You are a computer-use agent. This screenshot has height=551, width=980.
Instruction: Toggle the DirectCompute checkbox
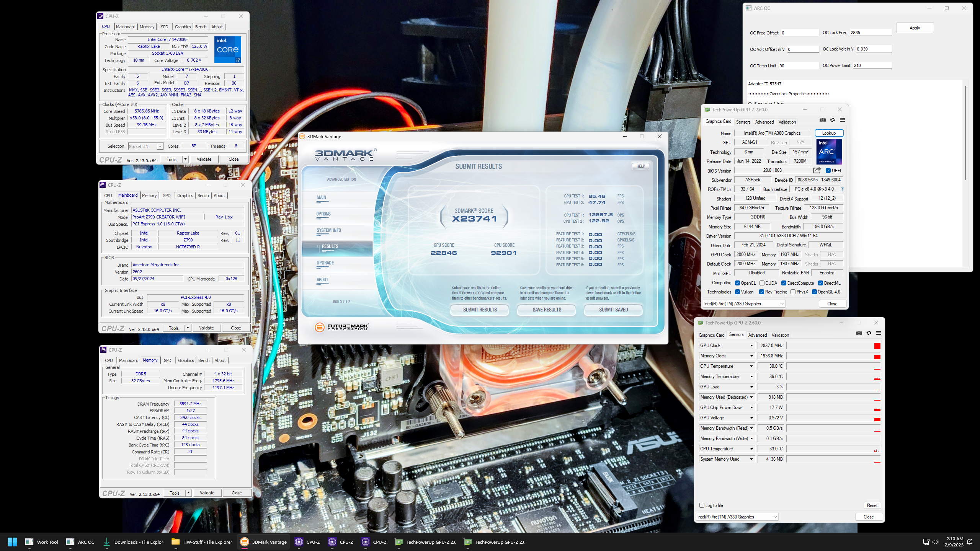[x=784, y=283]
